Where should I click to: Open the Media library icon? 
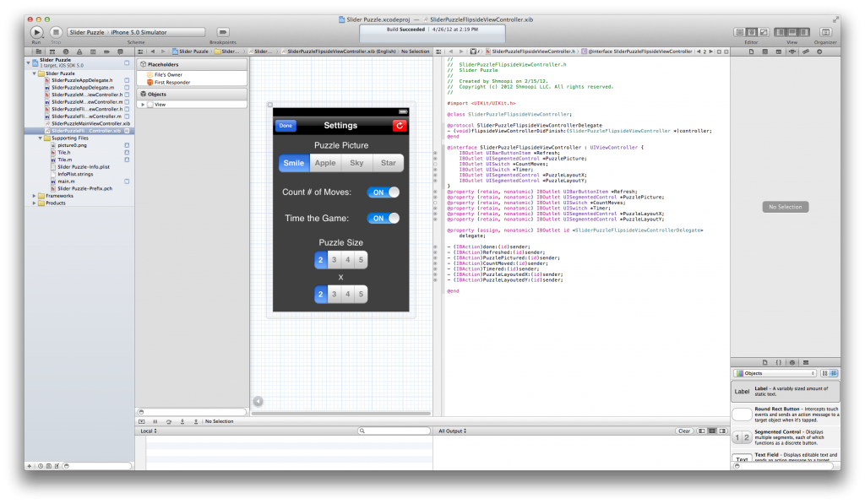coord(806,362)
